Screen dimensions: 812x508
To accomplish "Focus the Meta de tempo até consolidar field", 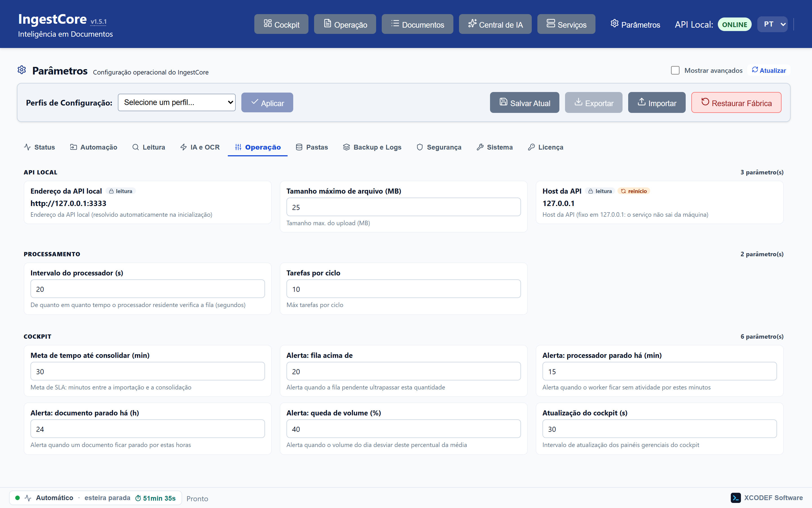I will tap(148, 371).
